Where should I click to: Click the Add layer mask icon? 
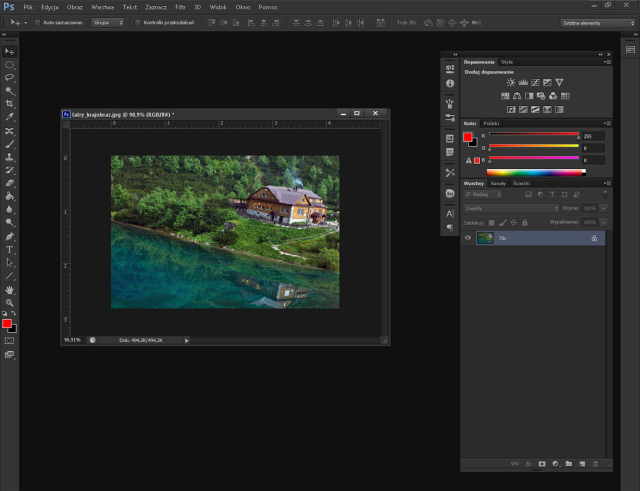click(x=542, y=464)
